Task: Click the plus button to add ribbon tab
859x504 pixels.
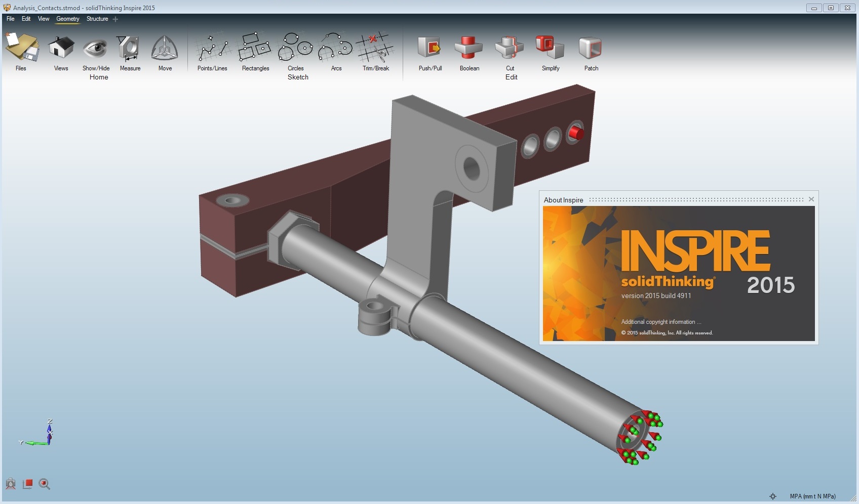Action: pos(115,19)
